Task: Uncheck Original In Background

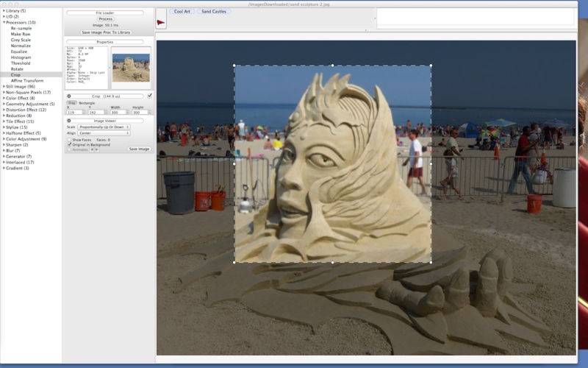Action: [x=69, y=144]
